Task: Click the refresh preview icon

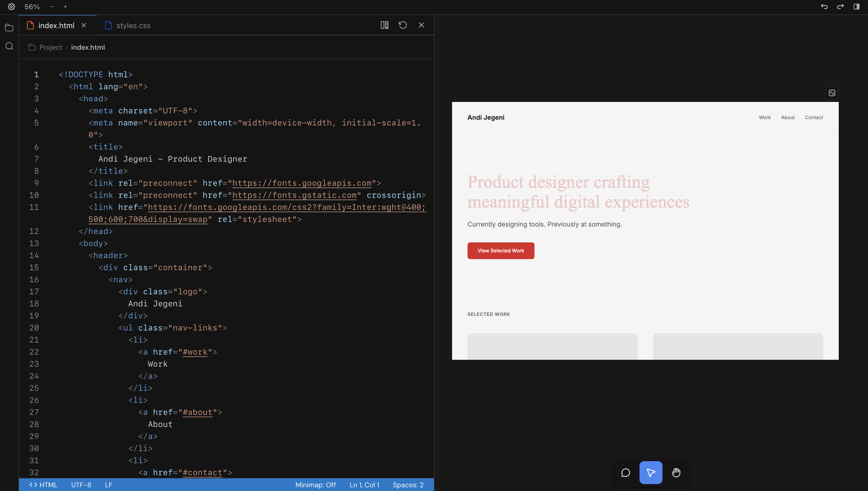Action: click(x=403, y=25)
